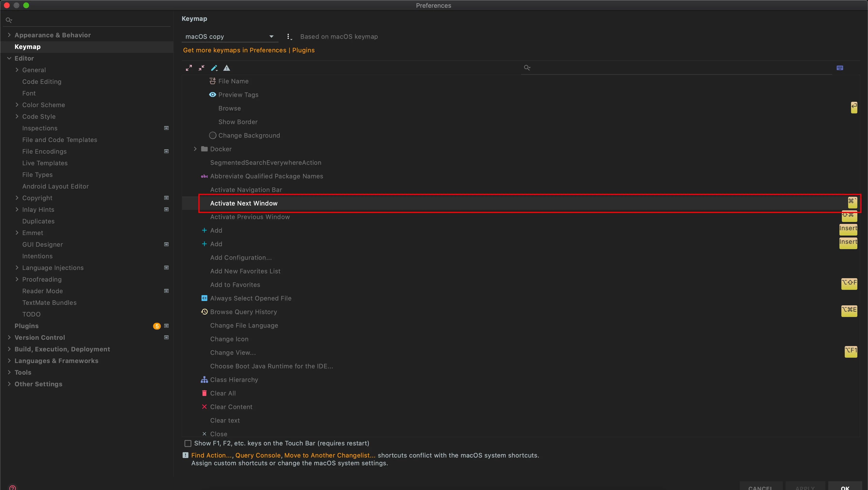Click the help question mark icon
This screenshot has height=490, width=868.
[x=12, y=487]
